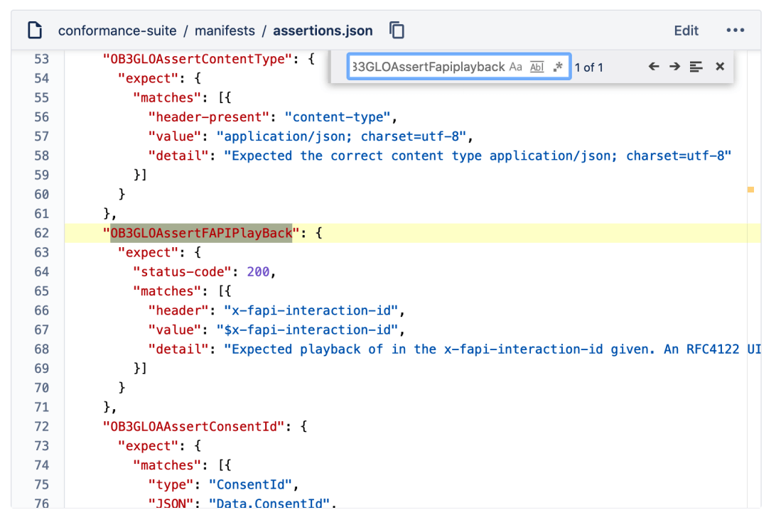
Task: Go to previous search match
Action: tap(653, 67)
